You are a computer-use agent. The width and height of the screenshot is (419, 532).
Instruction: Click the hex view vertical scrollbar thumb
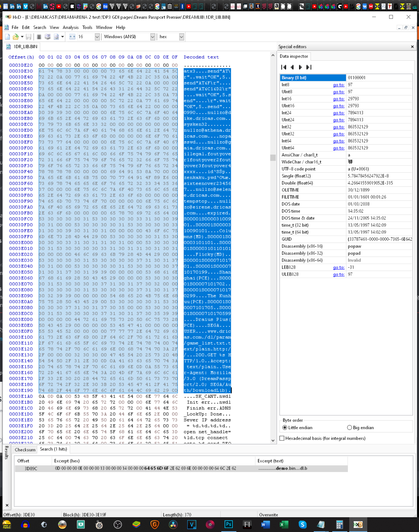273,158
